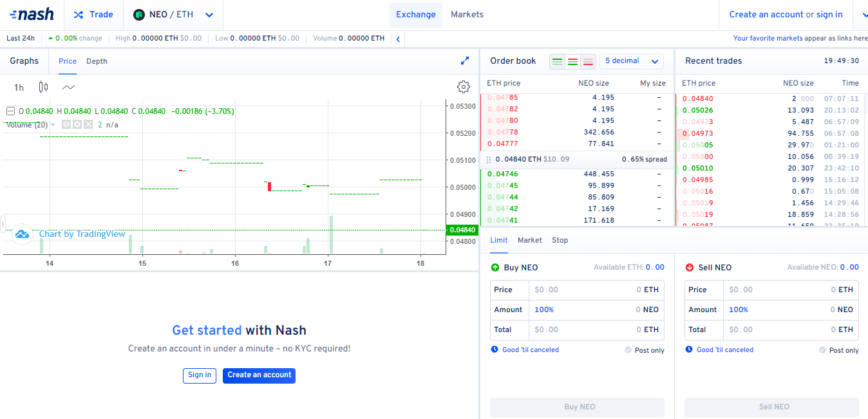
Task: Click the 0.05026 recent trade row
Action: pyautogui.click(x=770, y=111)
